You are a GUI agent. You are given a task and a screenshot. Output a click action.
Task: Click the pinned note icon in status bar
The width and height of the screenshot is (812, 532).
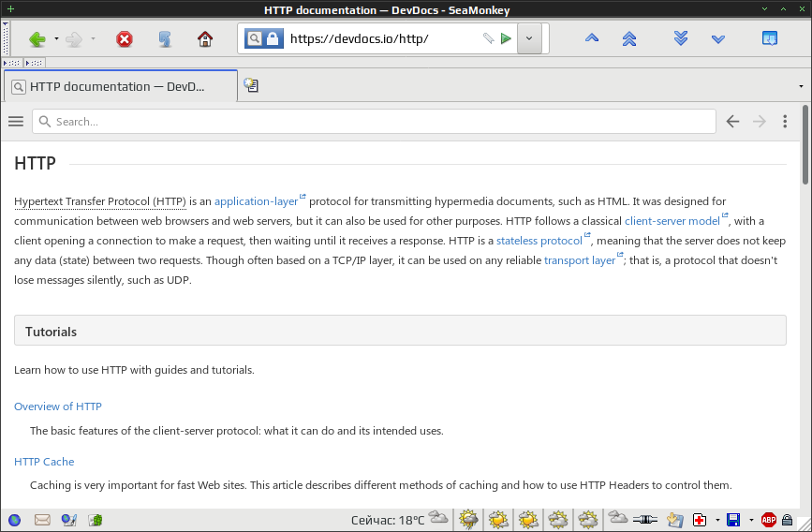click(x=674, y=520)
